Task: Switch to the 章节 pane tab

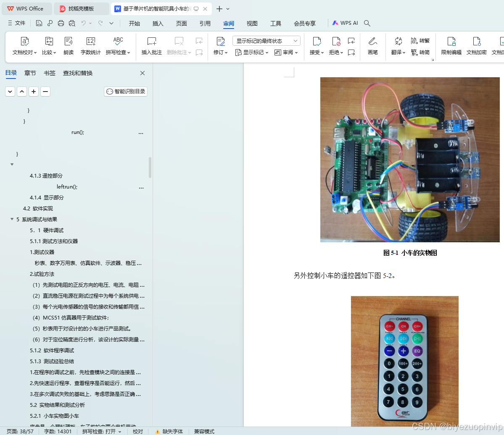Action: (x=30, y=73)
